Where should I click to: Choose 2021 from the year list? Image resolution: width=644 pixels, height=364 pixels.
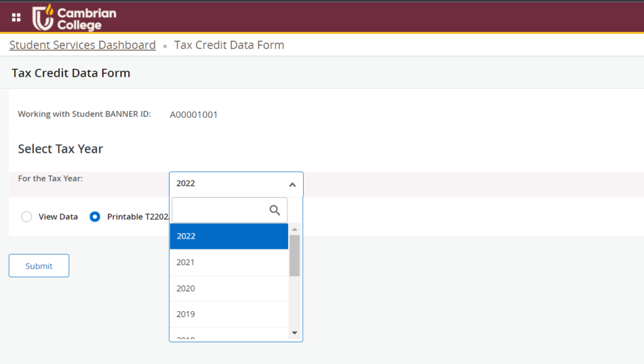pyautogui.click(x=229, y=263)
